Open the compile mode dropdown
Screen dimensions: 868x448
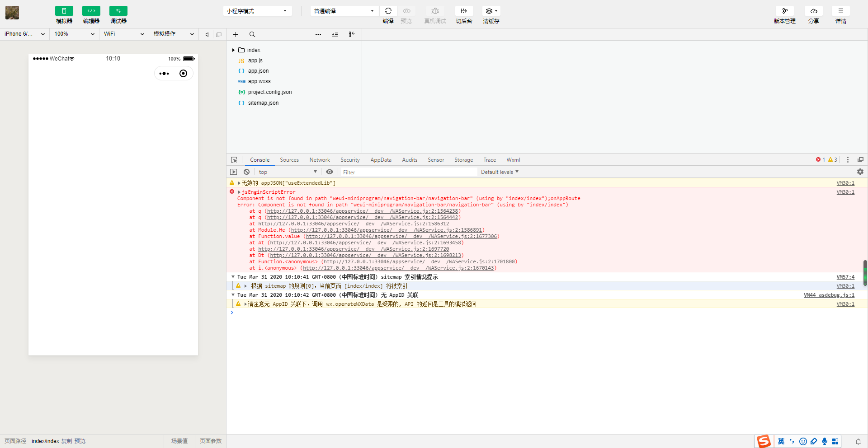[344, 11]
